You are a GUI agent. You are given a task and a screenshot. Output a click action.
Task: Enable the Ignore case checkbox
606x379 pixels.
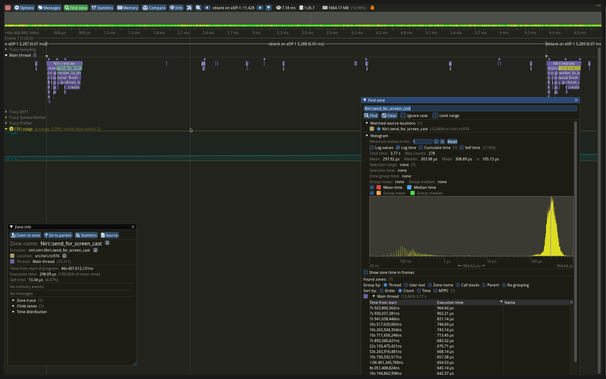pyautogui.click(x=403, y=116)
